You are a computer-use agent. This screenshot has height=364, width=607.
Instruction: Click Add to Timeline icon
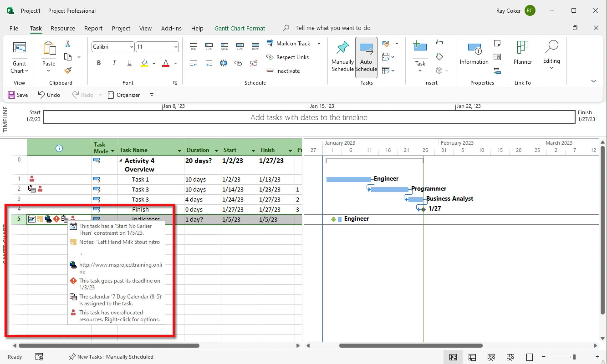click(497, 70)
